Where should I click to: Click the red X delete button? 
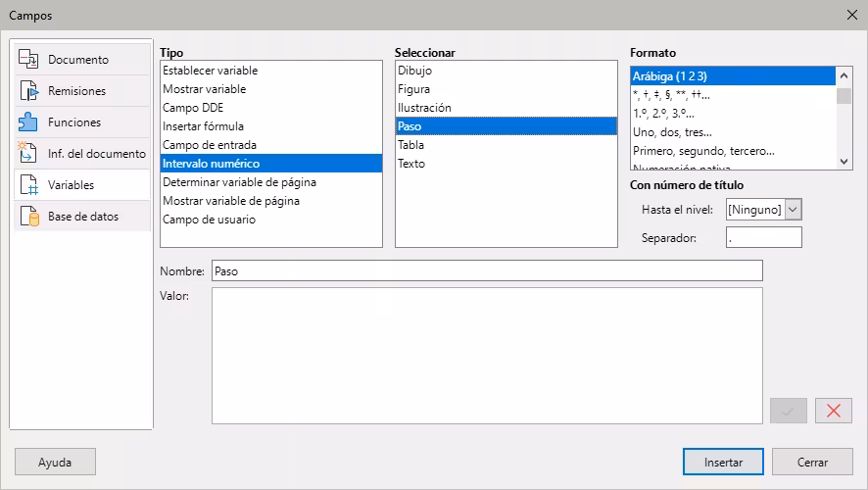pos(833,411)
